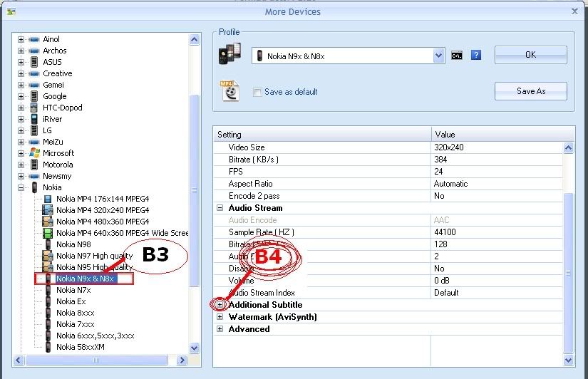Image resolution: width=588 pixels, height=379 pixels.
Task: Click device tree horizontal scroll left arrow
Action: tap(19, 360)
